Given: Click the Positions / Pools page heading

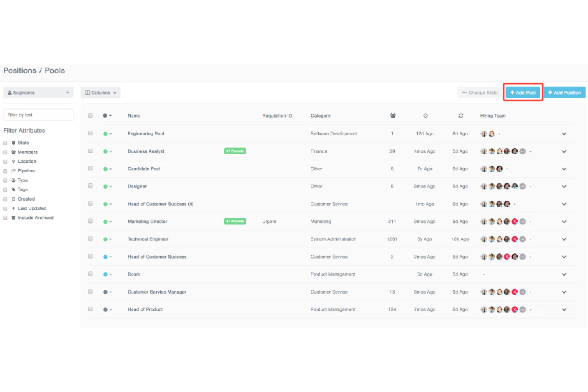Looking at the screenshot, I should [34, 70].
